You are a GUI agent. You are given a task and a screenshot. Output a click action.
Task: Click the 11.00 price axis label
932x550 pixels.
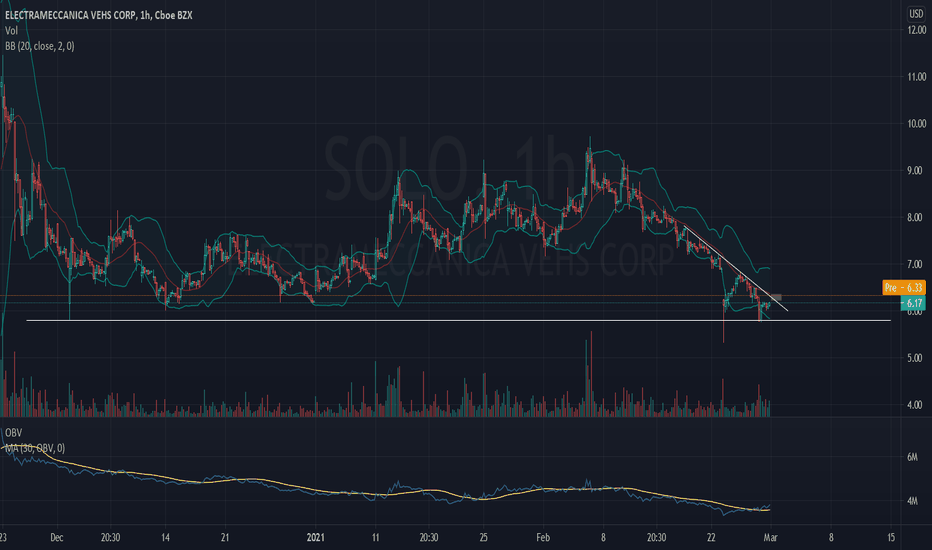pos(916,77)
